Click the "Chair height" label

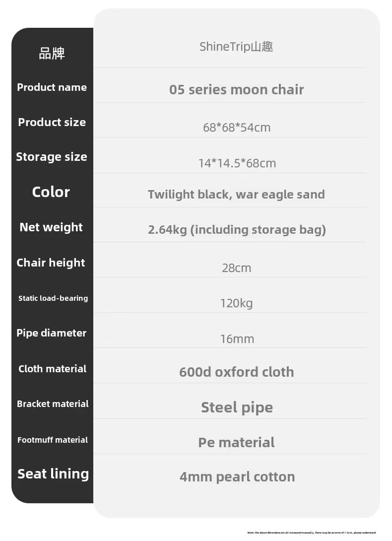point(51,263)
